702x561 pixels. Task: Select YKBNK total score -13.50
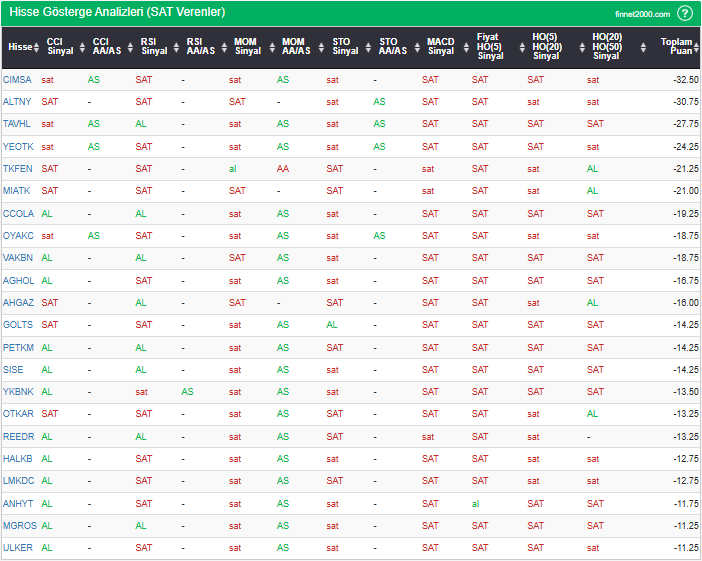point(686,391)
